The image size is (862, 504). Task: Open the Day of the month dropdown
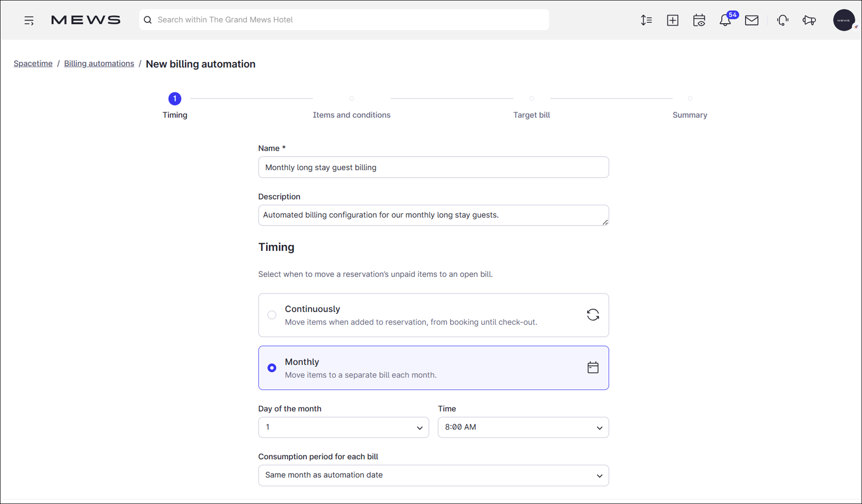(344, 427)
